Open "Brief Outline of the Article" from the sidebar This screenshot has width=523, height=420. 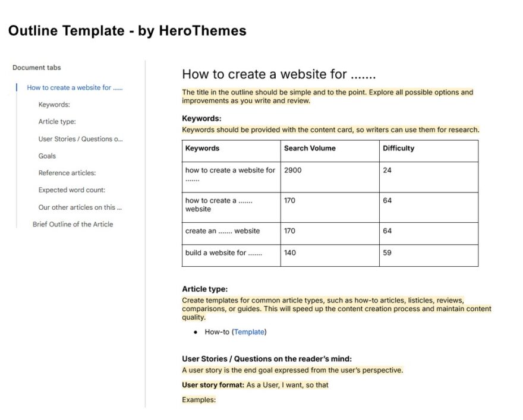click(73, 224)
